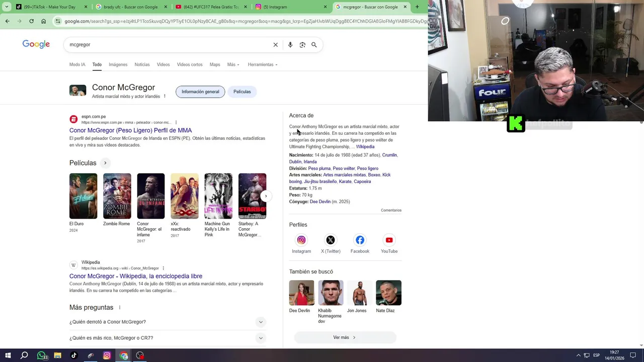Viewport: 644px width, 362px height.
Task: Click the Google search input field
Action: click(x=169, y=45)
